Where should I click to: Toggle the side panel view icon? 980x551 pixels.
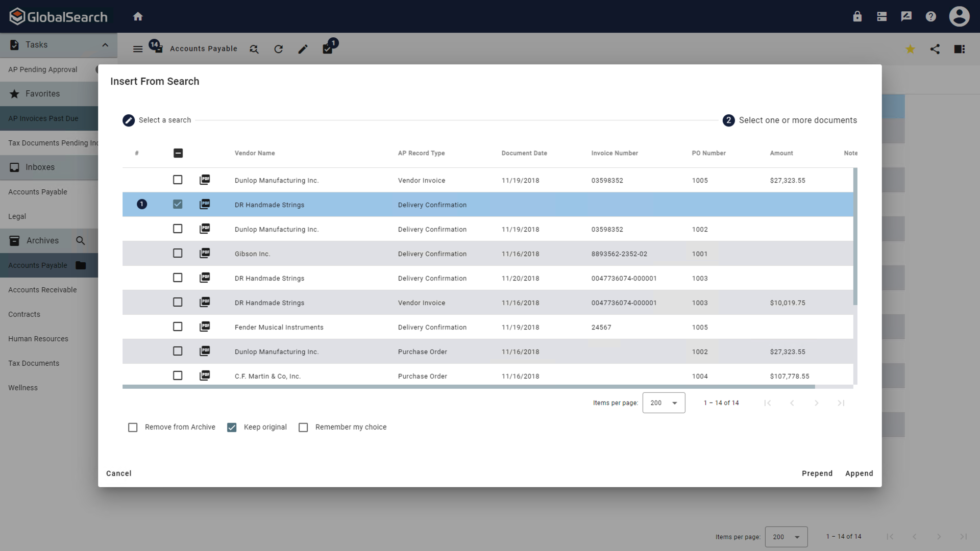coord(960,49)
